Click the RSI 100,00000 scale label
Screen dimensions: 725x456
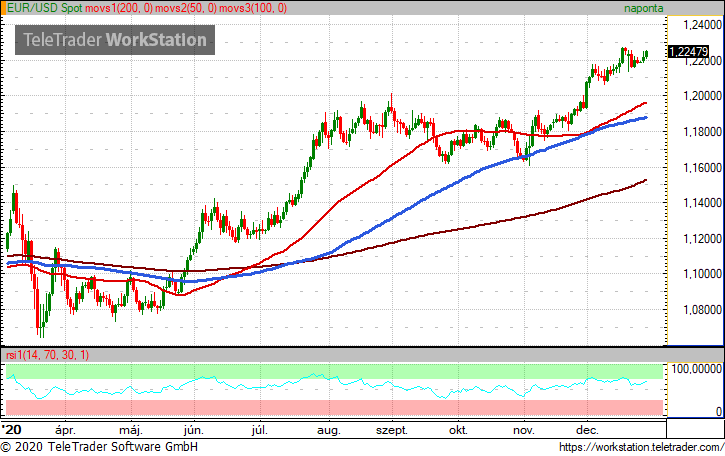click(x=696, y=369)
